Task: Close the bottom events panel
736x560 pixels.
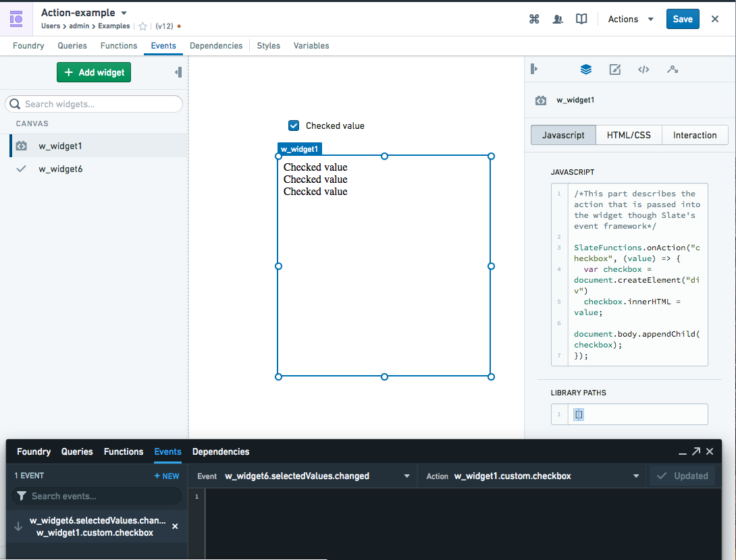Action: click(710, 451)
